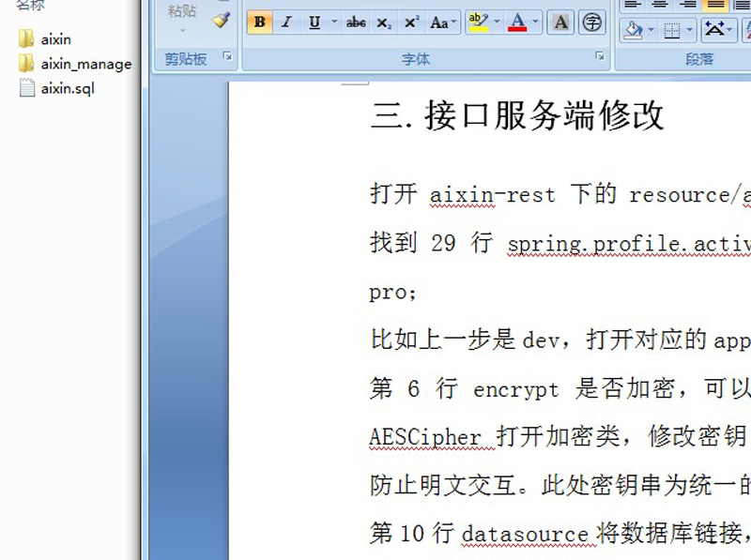
Task: Apply red font color
Action: [516, 23]
